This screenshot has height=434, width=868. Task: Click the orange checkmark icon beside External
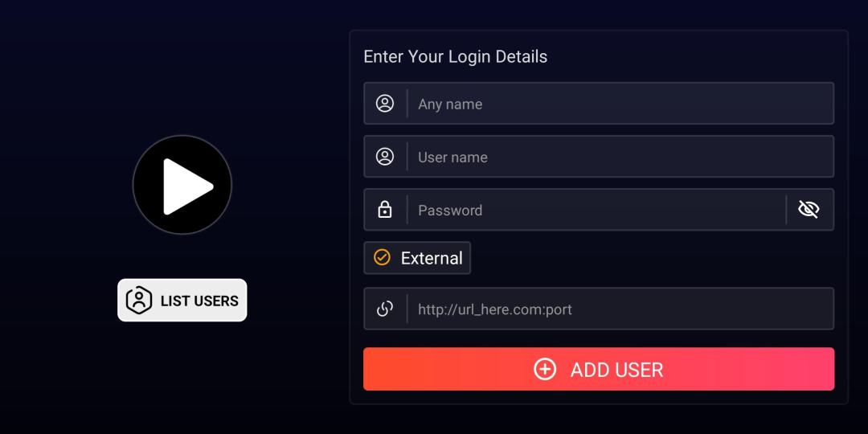[x=383, y=257]
